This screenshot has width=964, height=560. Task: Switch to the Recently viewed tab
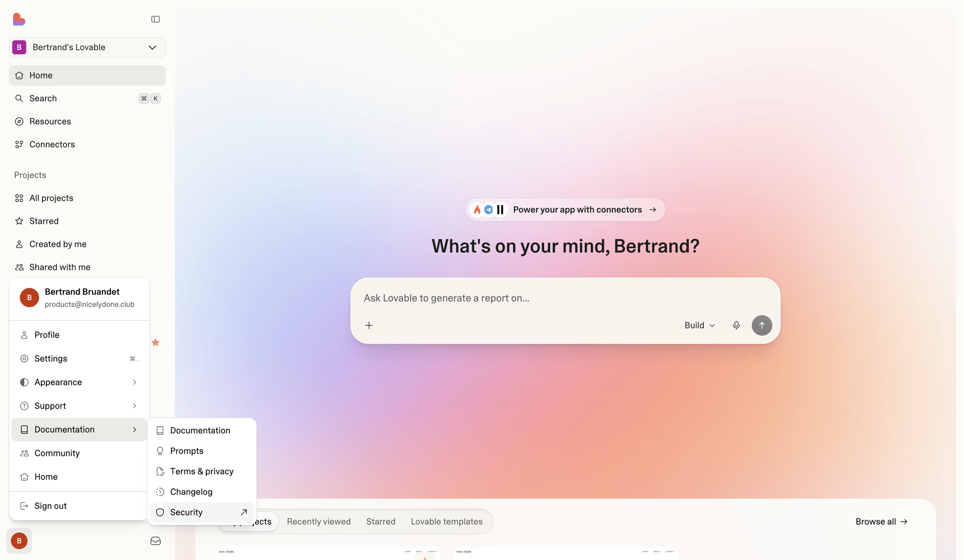(x=319, y=521)
